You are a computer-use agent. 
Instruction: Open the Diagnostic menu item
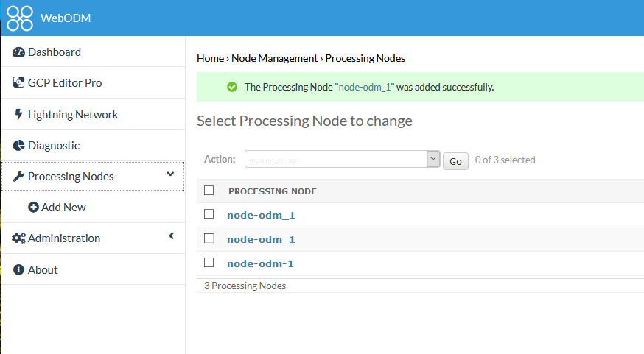(x=54, y=146)
